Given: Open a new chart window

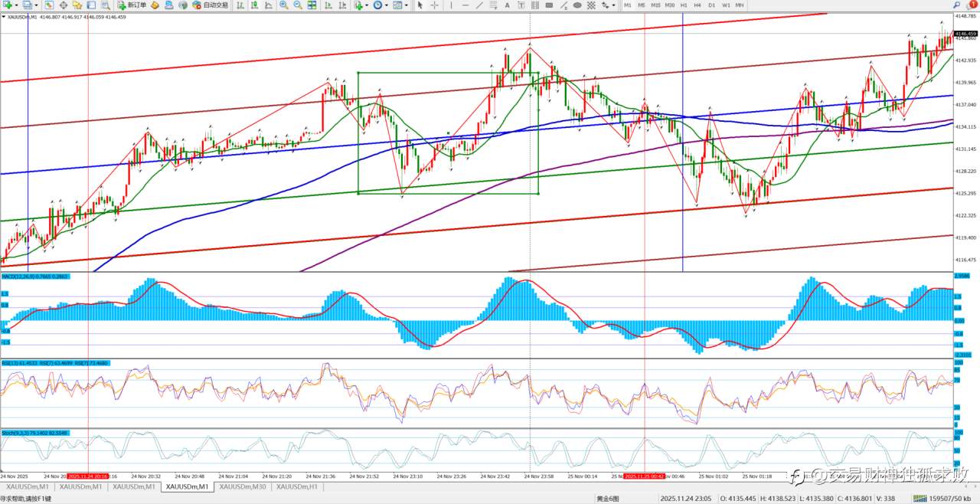Looking at the screenshot, I should point(7,5).
